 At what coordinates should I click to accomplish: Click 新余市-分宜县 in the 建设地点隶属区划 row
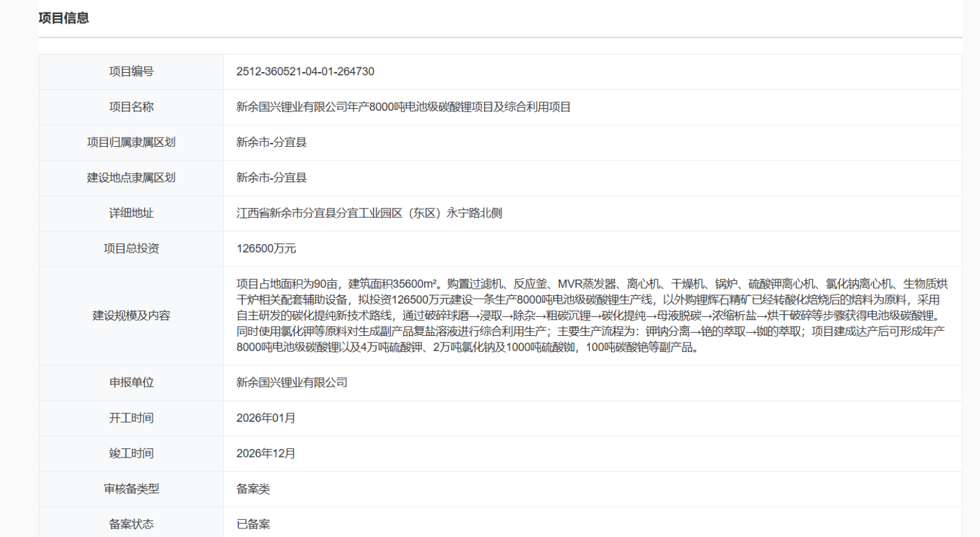click(271, 178)
